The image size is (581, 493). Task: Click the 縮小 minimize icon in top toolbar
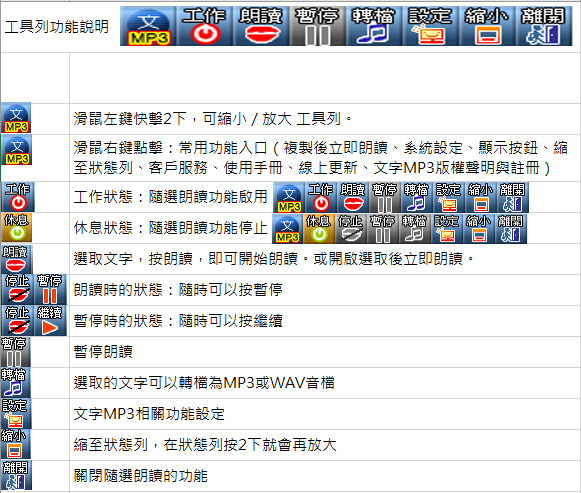point(487,26)
